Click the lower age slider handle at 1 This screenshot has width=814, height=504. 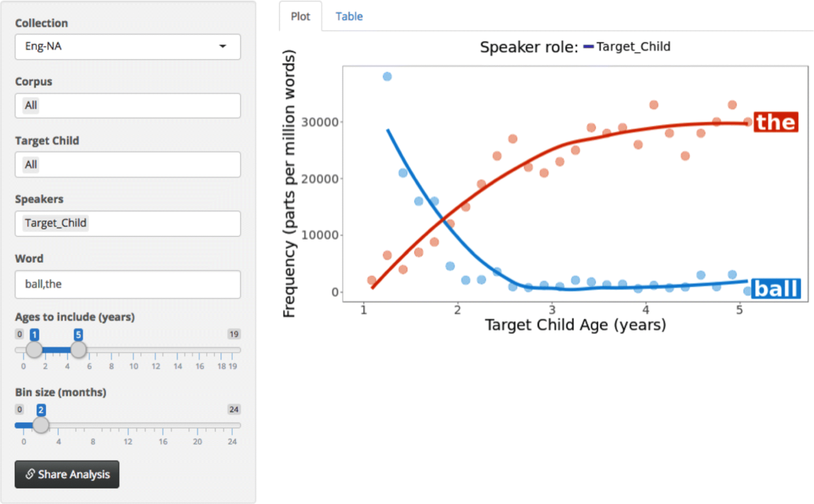[34, 350]
